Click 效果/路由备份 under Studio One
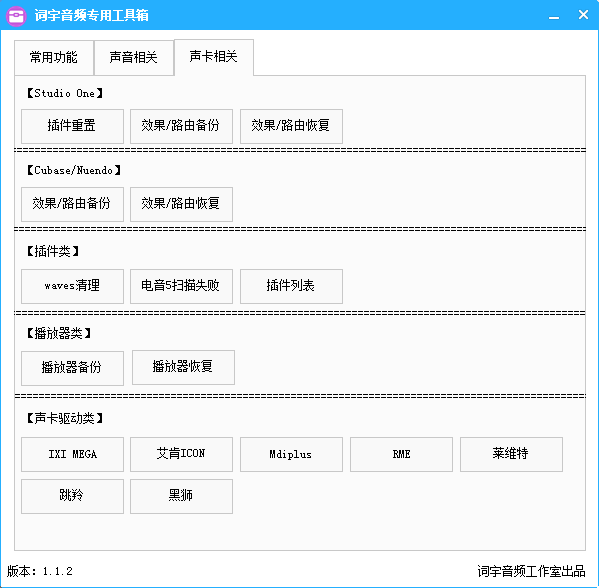This screenshot has height=588, width=599. click(181, 126)
